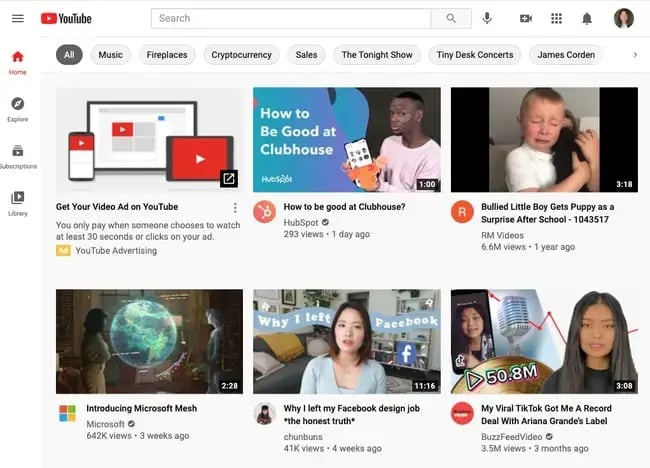
Task: Open the YouTube apps grid
Action: [557, 18]
